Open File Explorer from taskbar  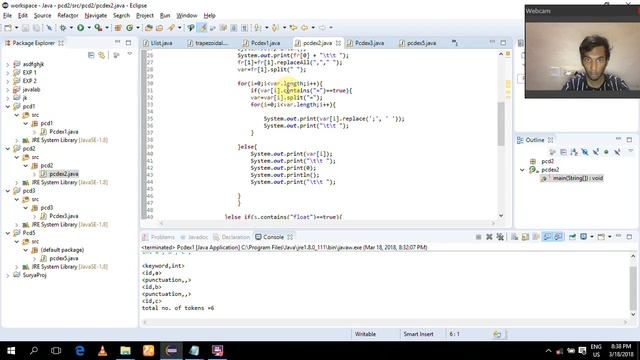[125, 351]
